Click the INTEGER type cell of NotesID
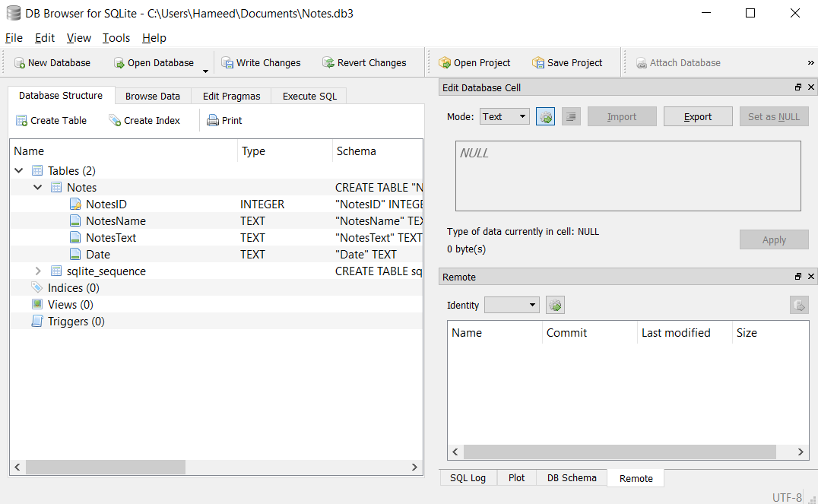818x504 pixels. point(262,204)
